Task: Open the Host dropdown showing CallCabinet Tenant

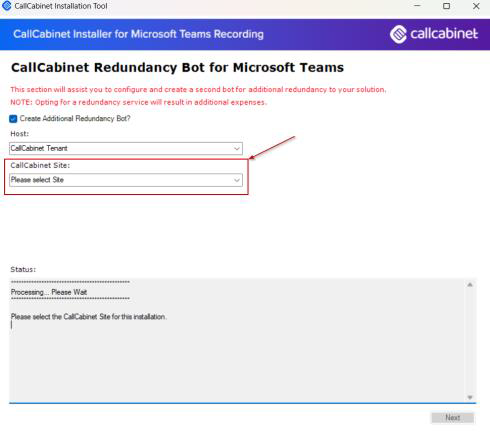Action: coord(126,148)
